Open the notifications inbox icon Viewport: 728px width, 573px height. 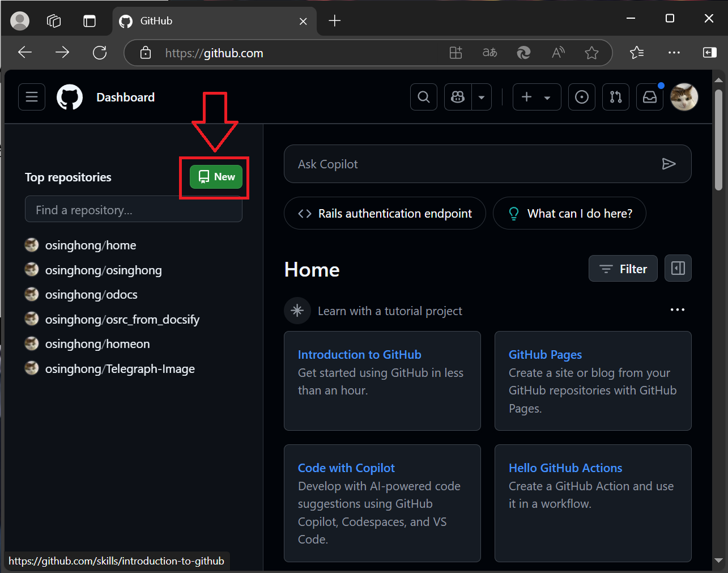tap(650, 97)
